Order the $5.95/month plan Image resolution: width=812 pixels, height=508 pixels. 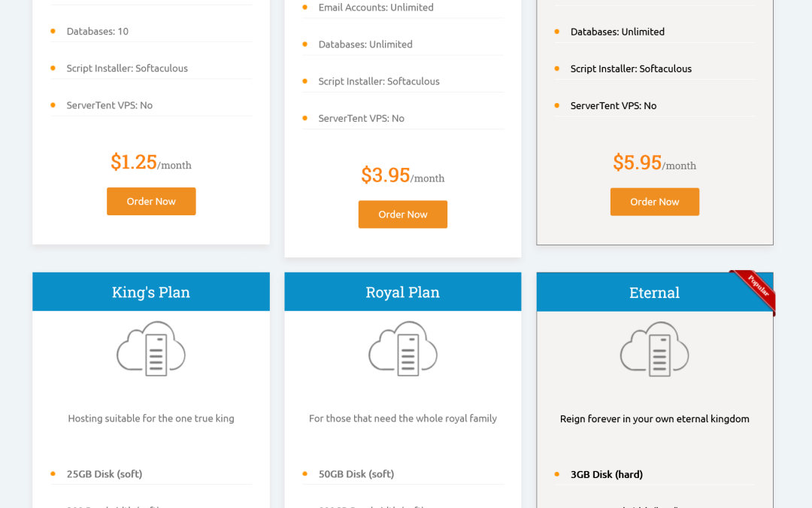click(655, 202)
